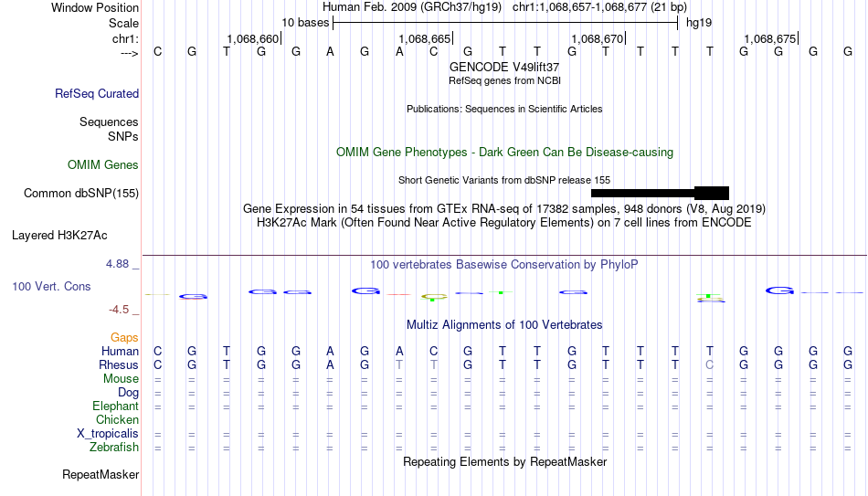Click the 1,068,660 ruler position
This screenshot has width=868, height=496.
(253, 38)
